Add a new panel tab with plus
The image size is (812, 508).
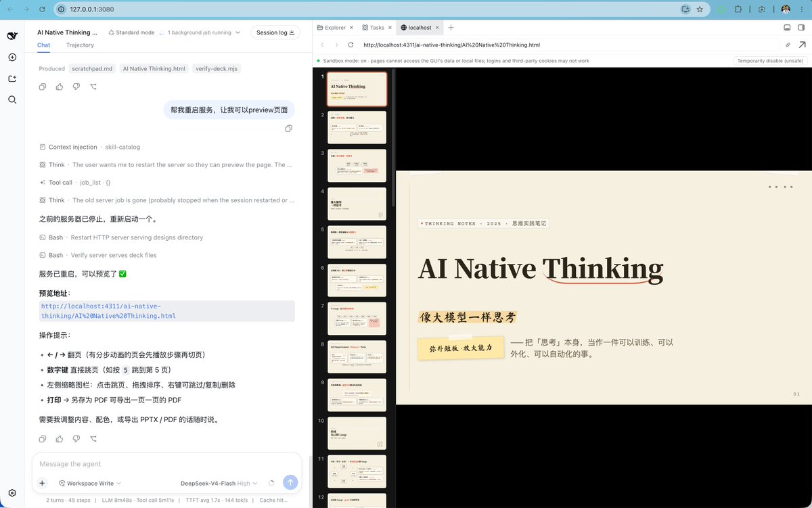tap(451, 28)
